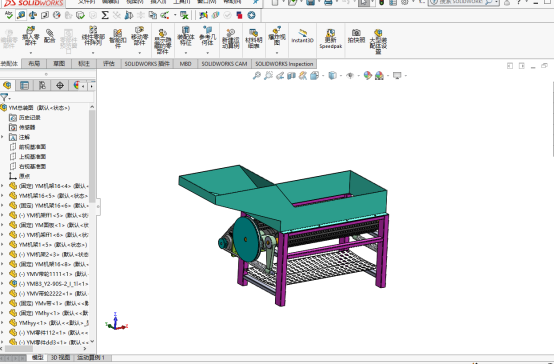The width and height of the screenshot is (554, 364).
Task: Select the YM总装图 root assembly item
Action: coord(39,107)
